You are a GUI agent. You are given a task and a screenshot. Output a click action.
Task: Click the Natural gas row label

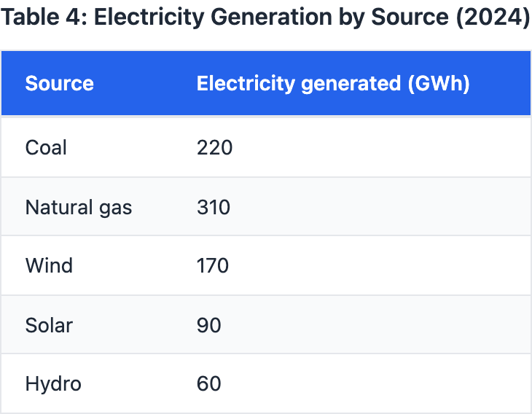[x=79, y=208]
